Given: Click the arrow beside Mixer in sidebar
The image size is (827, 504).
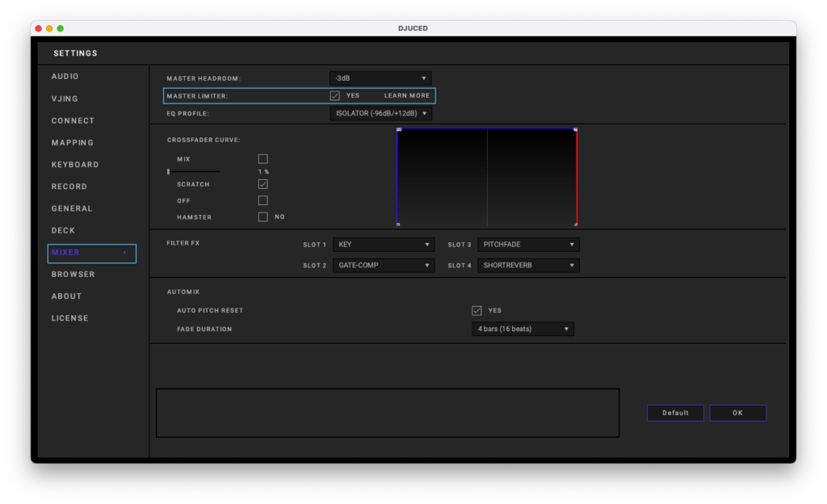Looking at the screenshot, I should tap(124, 253).
